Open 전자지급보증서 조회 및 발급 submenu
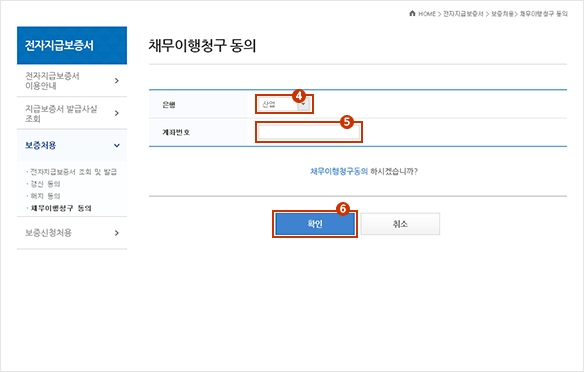Image resolution: width=584 pixels, height=372 pixels. [73, 172]
